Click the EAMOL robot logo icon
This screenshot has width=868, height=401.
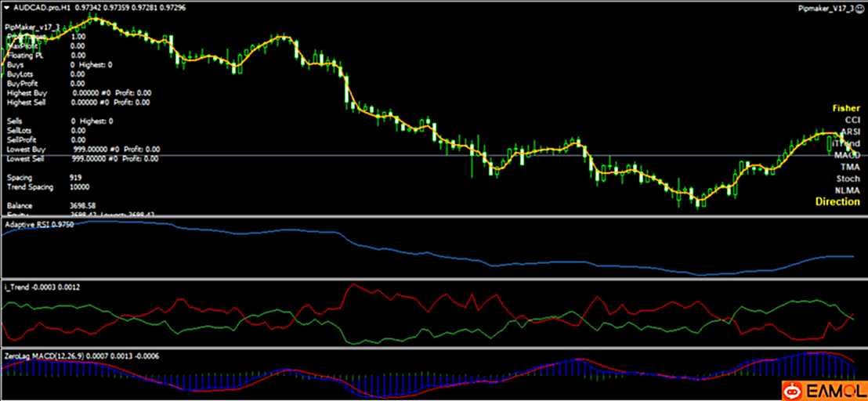[794, 389]
